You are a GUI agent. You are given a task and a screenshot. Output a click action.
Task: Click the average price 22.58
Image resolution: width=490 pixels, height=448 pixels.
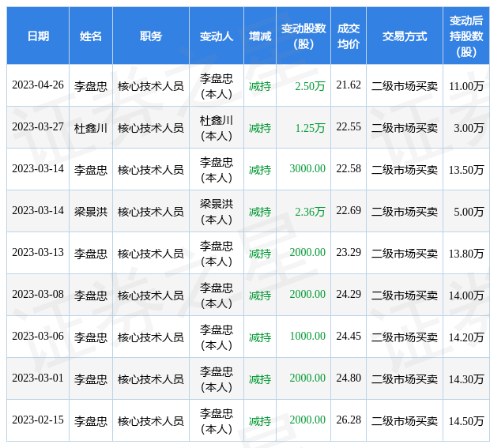[349, 169]
